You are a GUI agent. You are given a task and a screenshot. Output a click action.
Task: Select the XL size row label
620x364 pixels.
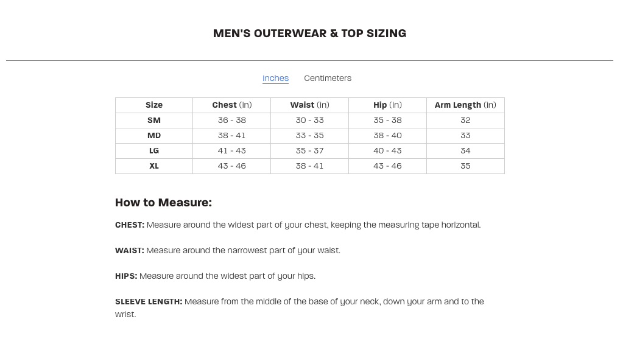pyautogui.click(x=154, y=166)
